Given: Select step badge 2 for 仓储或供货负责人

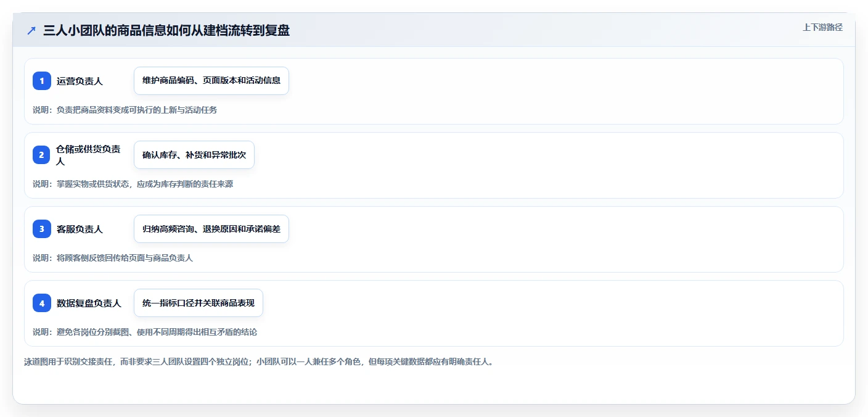Looking at the screenshot, I should click(x=42, y=155).
